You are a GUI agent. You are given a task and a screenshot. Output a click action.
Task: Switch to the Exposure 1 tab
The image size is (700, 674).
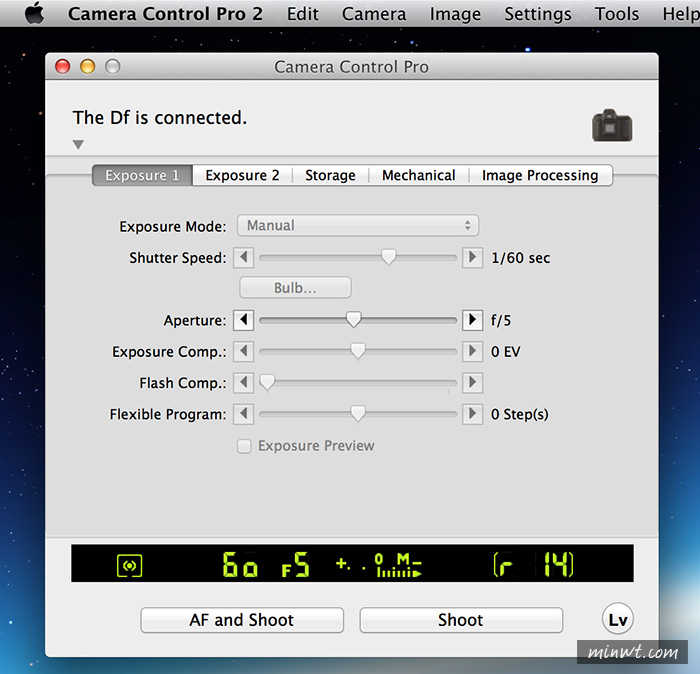pyautogui.click(x=142, y=175)
